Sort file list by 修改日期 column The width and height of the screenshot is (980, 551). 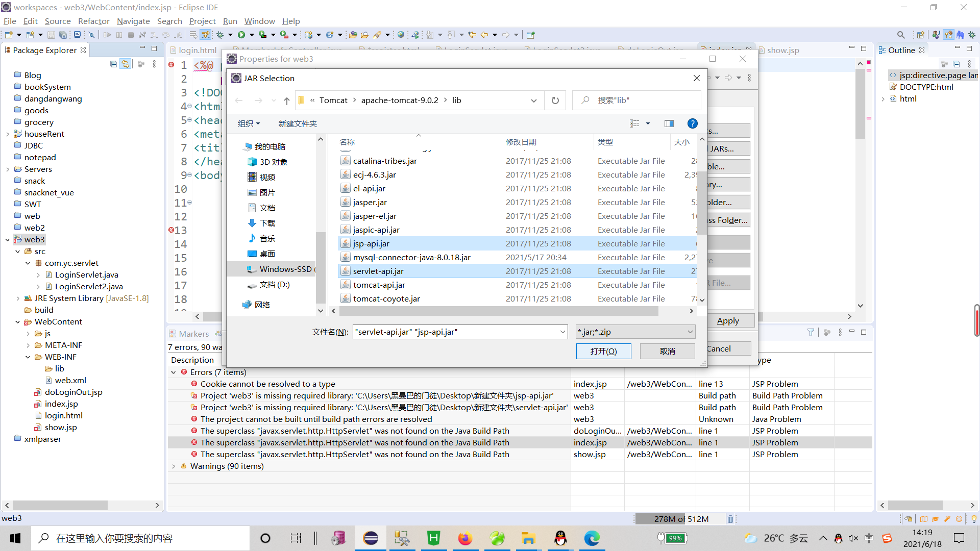521,142
